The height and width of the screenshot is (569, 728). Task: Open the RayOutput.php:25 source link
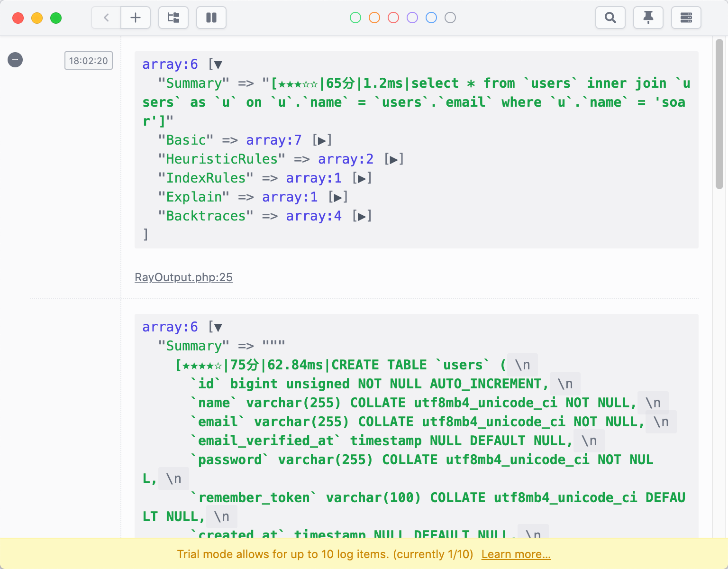(183, 277)
